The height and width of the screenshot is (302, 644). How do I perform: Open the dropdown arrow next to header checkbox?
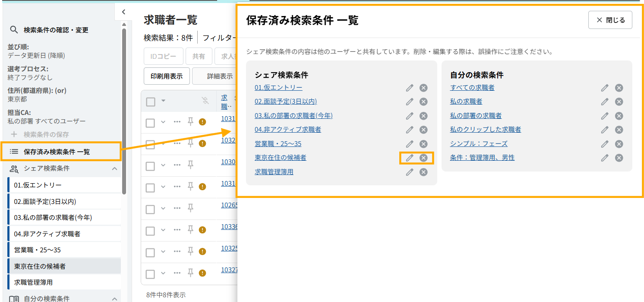point(163,101)
